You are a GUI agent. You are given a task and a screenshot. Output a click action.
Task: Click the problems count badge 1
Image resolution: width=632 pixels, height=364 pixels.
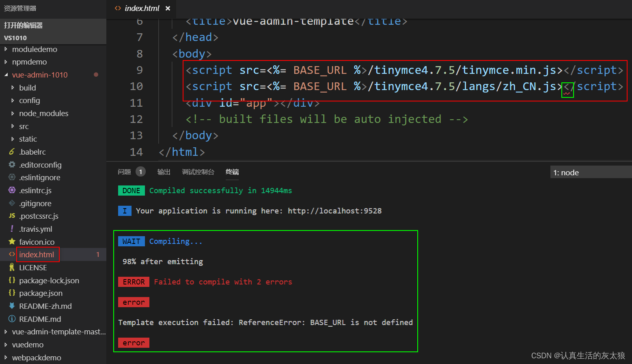tap(140, 172)
